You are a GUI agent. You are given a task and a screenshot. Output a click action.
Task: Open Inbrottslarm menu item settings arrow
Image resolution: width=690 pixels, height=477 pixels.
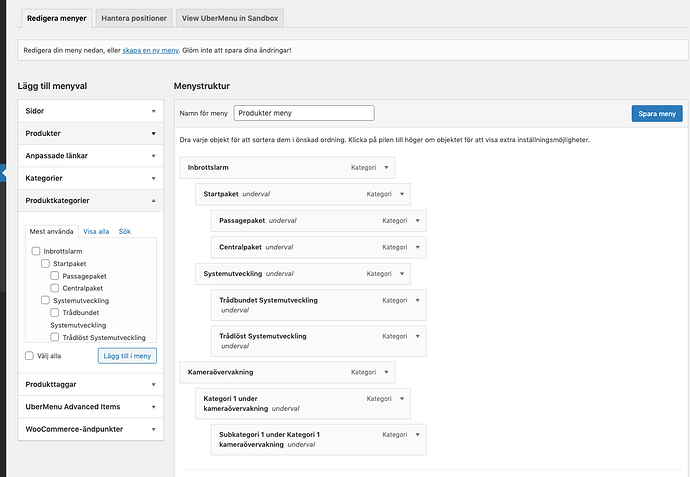[386, 167]
